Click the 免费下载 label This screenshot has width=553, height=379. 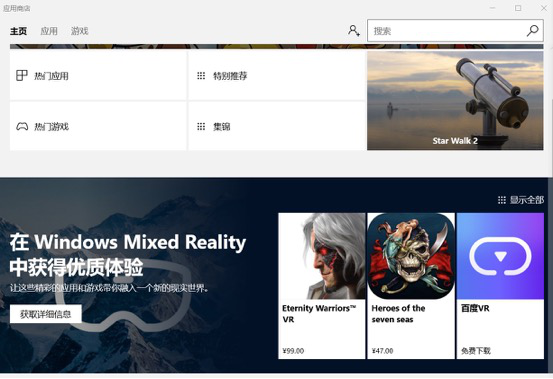pos(476,351)
